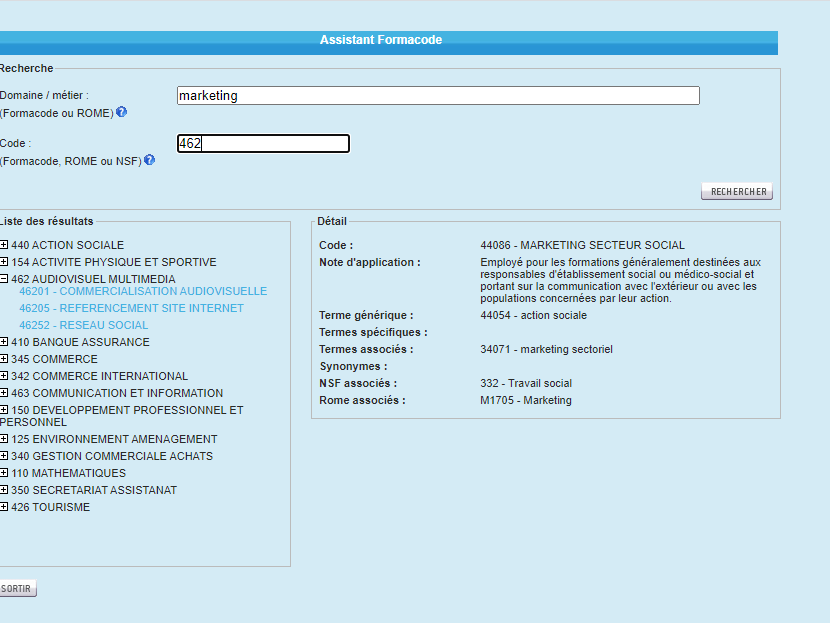Open 46205 - REFERENCEMENT SITE INTERNET link
Viewport: 830px width, 623px height.
tap(131, 308)
